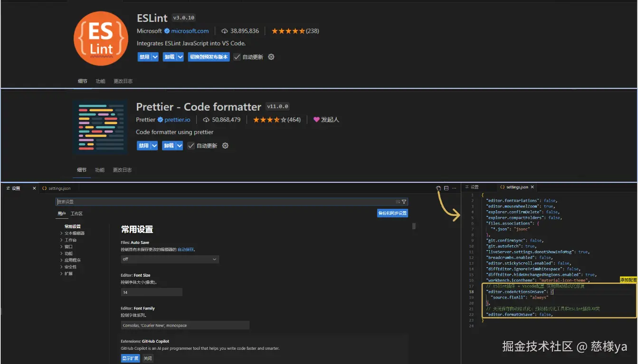This screenshot has width=638, height=364.
Task: Clear settings search via list icon
Action: pos(398,202)
